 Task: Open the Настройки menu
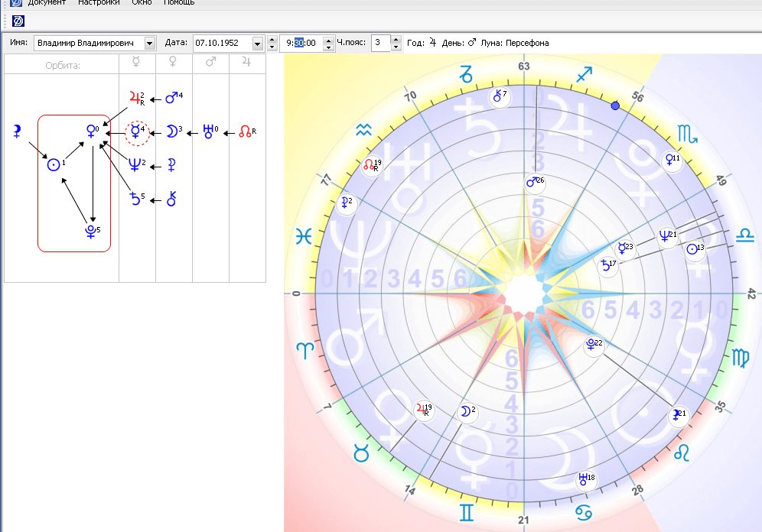point(99,2)
